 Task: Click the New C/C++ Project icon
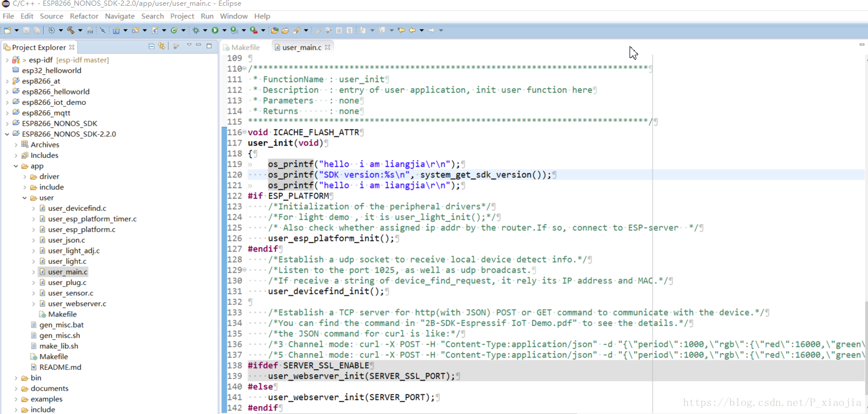(x=116, y=30)
